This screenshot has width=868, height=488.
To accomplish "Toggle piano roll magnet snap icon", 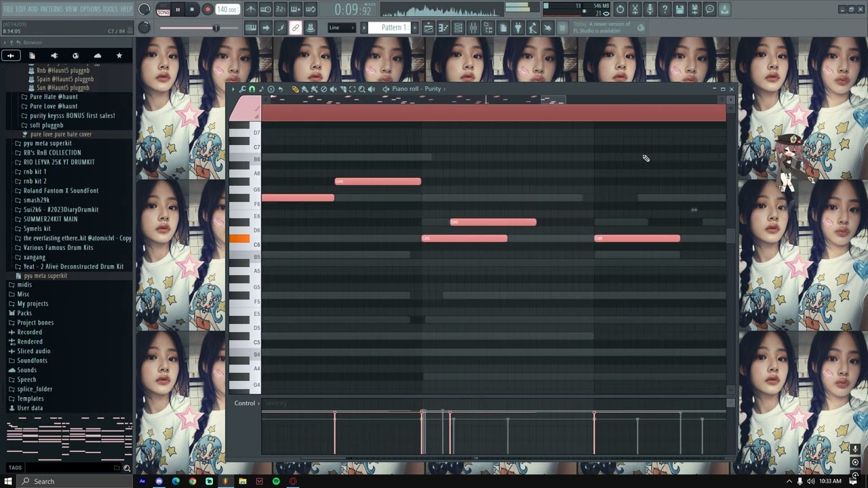I will point(252,89).
